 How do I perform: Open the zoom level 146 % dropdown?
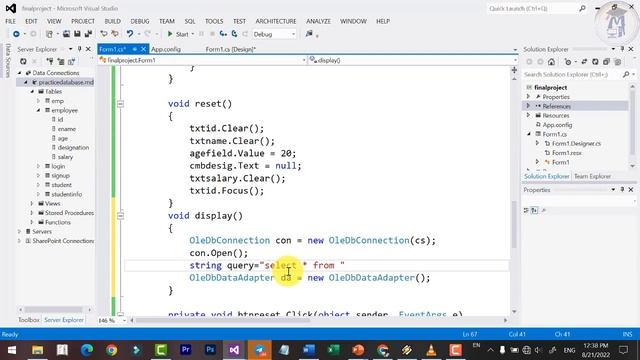tap(124, 321)
